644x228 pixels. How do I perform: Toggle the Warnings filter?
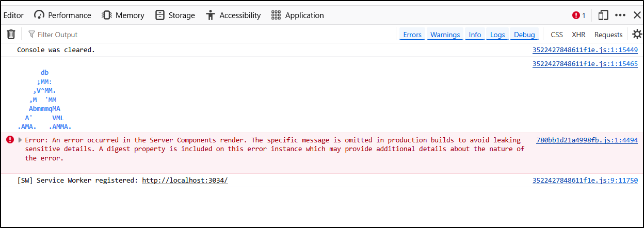(x=445, y=35)
